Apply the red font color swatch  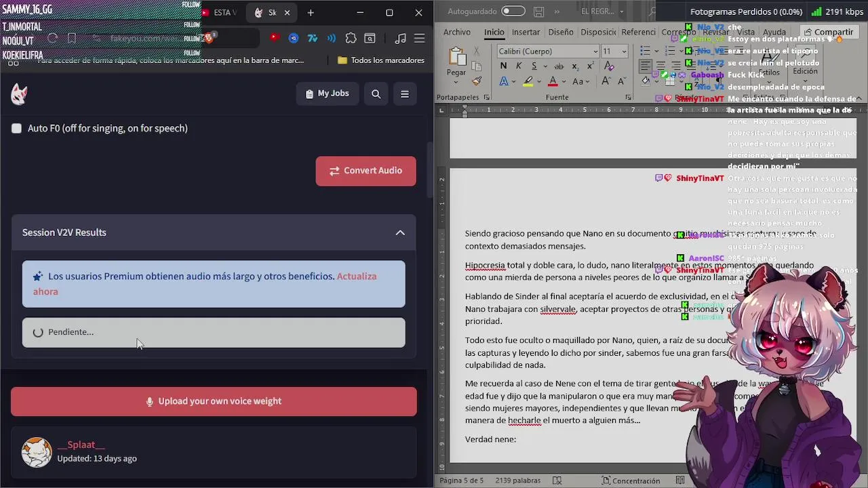click(x=553, y=81)
